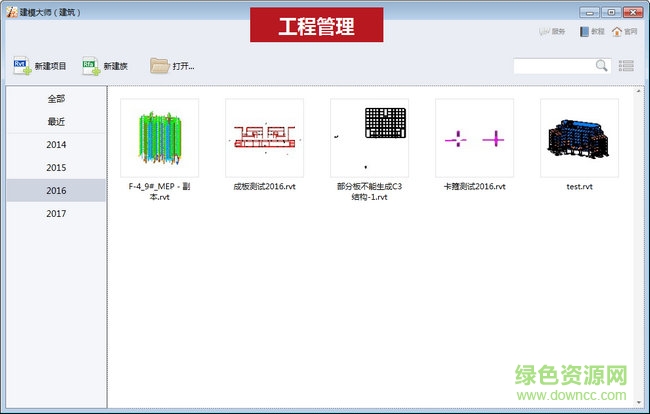650x414 pixels.
Task: Open the 成板测试2016.rvt thumbnail
Action: [x=265, y=138]
